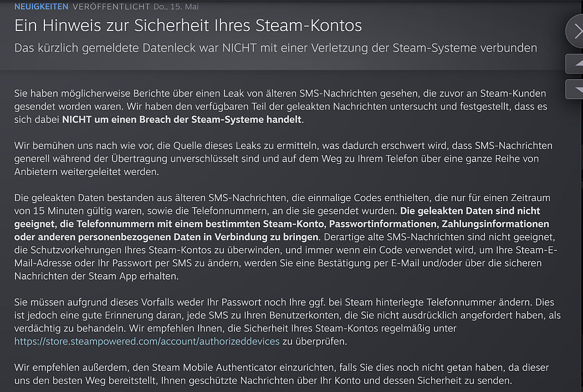This screenshot has height=392, width=583.
Task: Click the headline about Steam-Konto Sicherheit
Action: 188,25
